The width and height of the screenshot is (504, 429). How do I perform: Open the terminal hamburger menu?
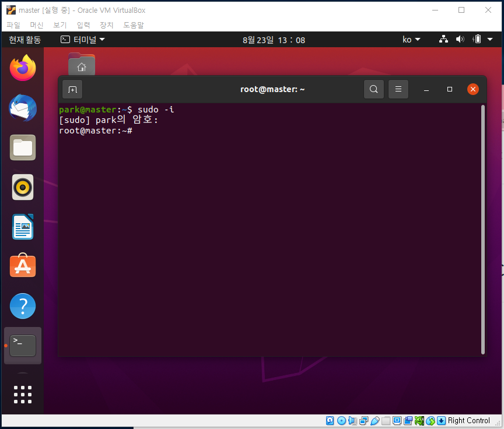[x=398, y=89]
